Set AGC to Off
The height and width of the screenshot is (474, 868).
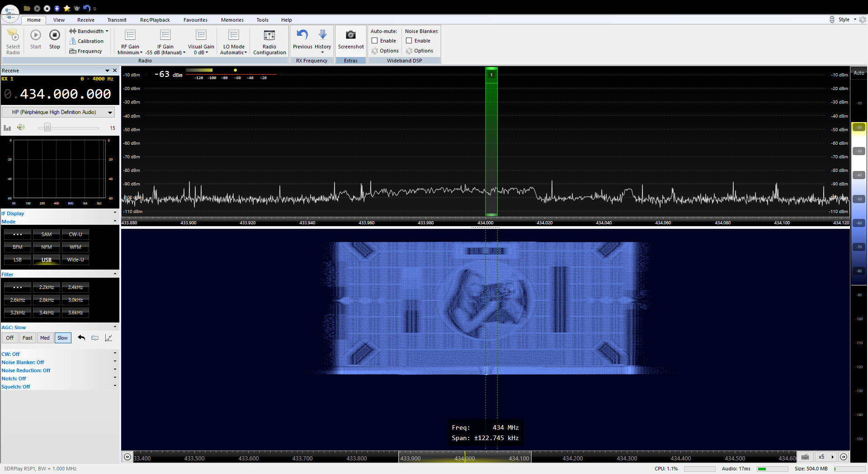(10, 338)
